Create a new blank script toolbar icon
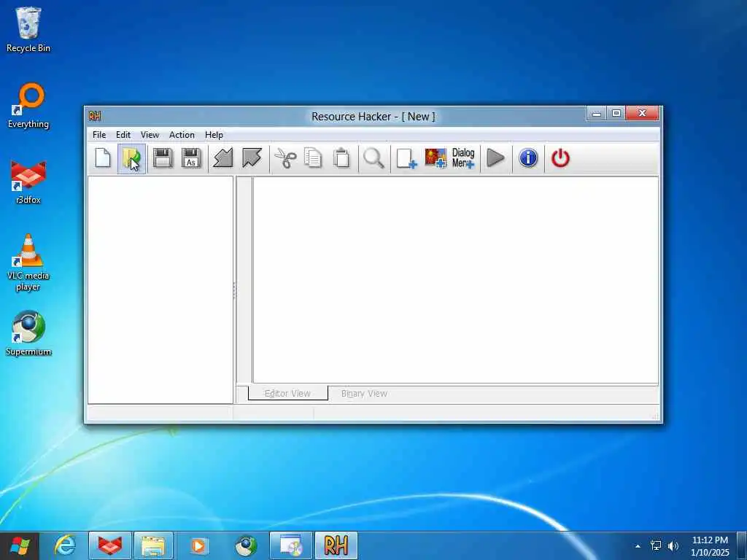Screen dimensions: 747x560 click(x=103, y=158)
